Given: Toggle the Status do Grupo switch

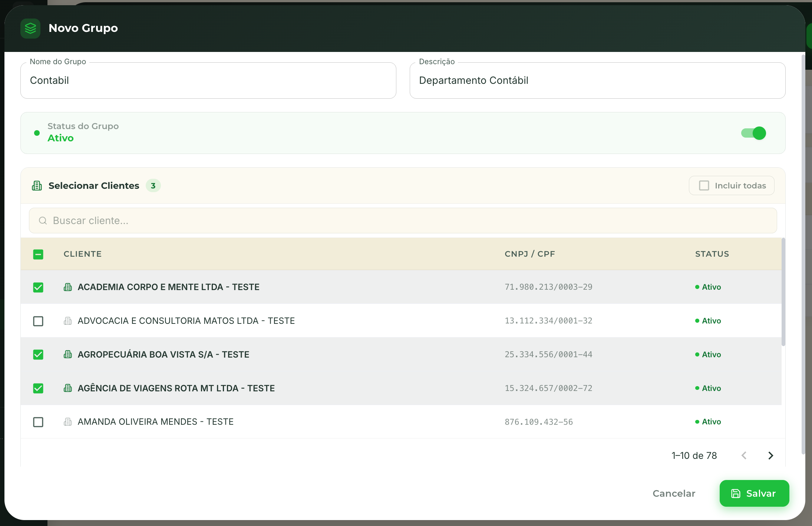Looking at the screenshot, I should pyautogui.click(x=753, y=133).
